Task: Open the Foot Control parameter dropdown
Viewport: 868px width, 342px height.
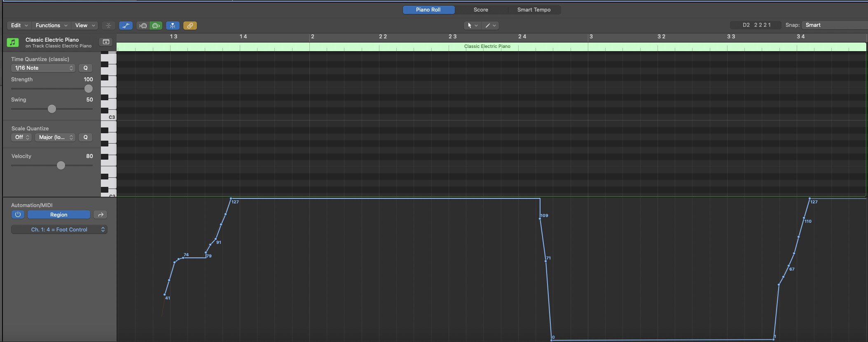Action: coord(59,230)
